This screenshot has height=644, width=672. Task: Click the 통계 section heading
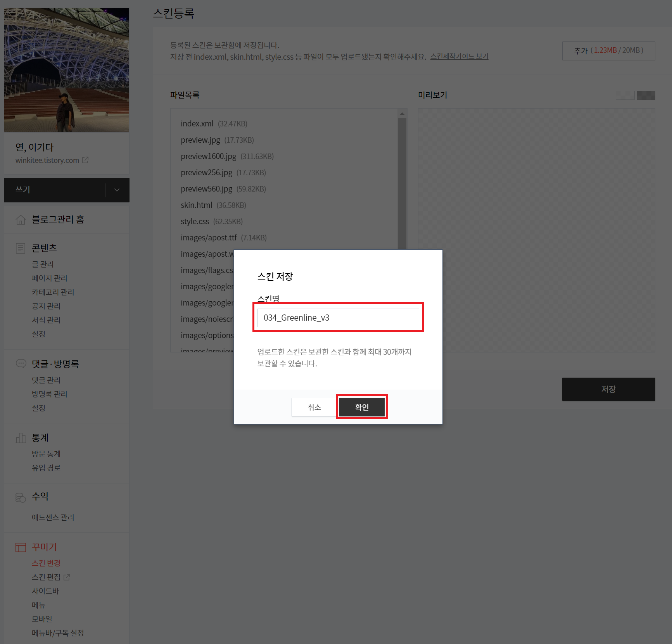40,438
